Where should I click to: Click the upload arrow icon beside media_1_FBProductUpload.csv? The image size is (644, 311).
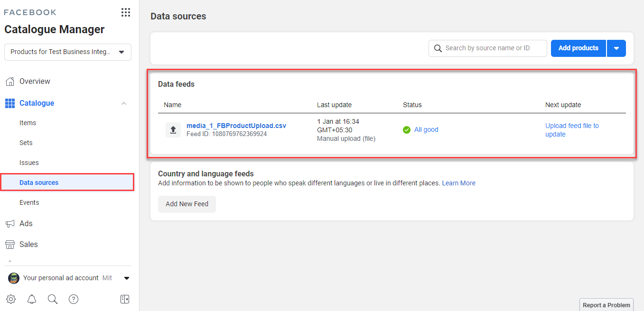point(173,130)
